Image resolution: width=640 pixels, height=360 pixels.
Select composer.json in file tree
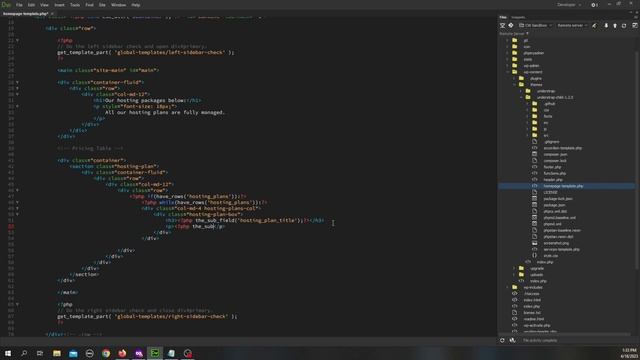555,154
